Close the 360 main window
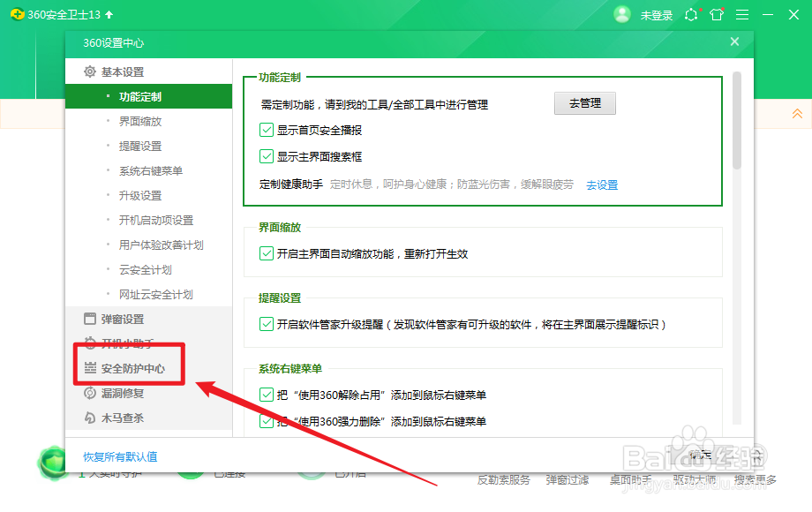 point(793,15)
